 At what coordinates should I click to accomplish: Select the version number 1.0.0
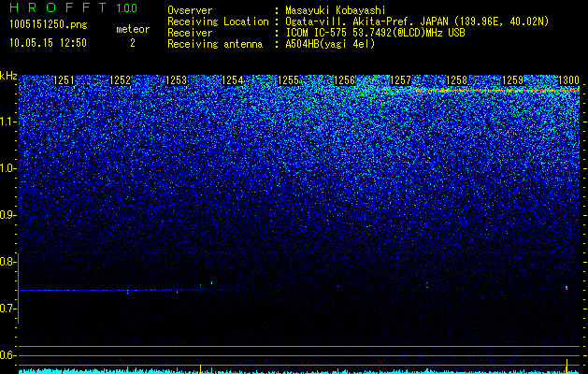pyautogui.click(x=126, y=8)
